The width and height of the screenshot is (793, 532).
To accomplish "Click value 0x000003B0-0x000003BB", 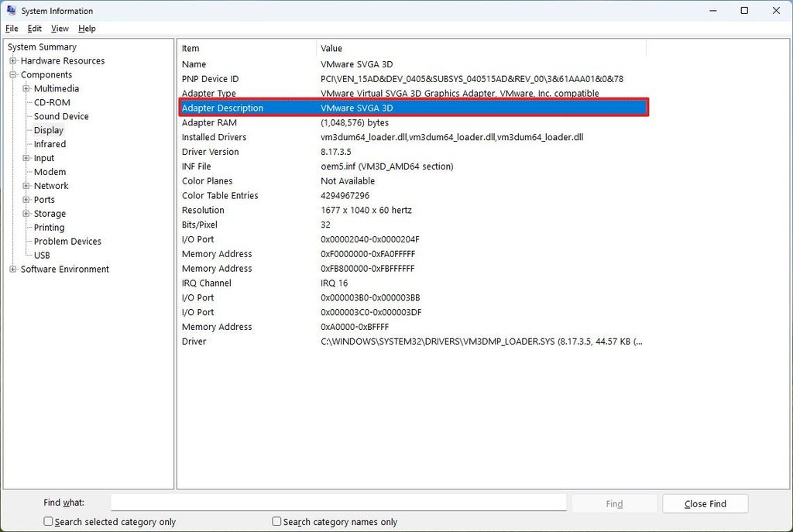I will pyautogui.click(x=370, y=298).
